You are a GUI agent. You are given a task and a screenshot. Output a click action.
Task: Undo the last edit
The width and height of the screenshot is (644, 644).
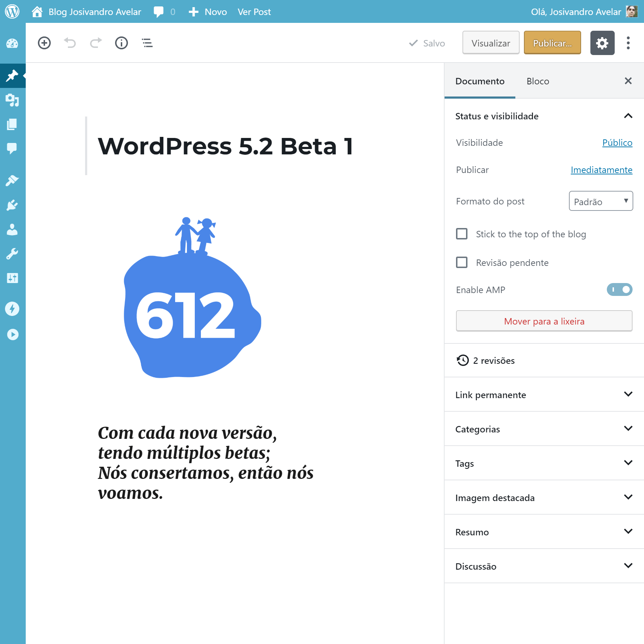click(70, 43)
